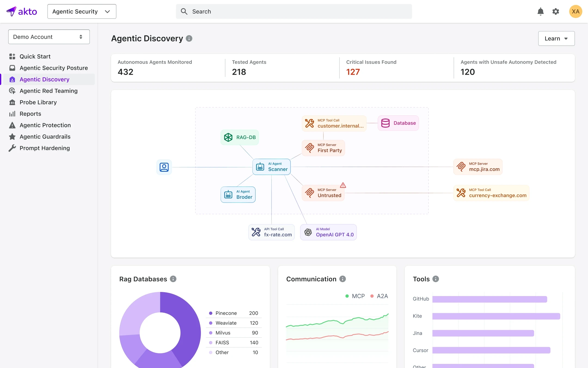This screenshot has height=368, width=588.
Task: Click the AI Agent Scanner node
Action: click(272, 167)
